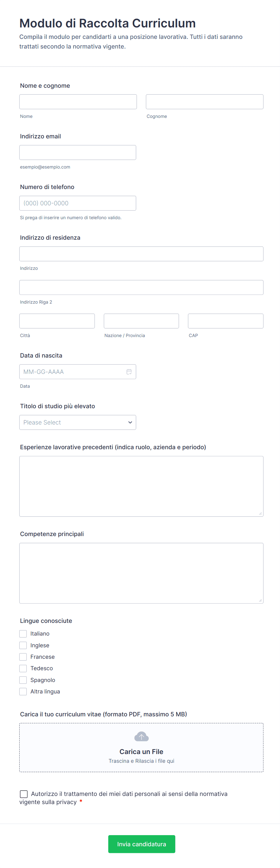Click the cloud upload icon in file area
Image resolution: width=280 pixels, height=868 pixels.
pos(141,736)
